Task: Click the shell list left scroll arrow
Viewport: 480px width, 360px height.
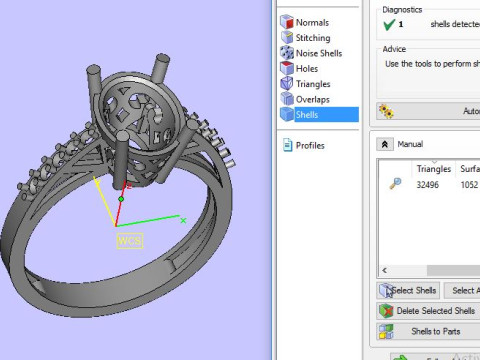Action: click(x=385, y=270)
